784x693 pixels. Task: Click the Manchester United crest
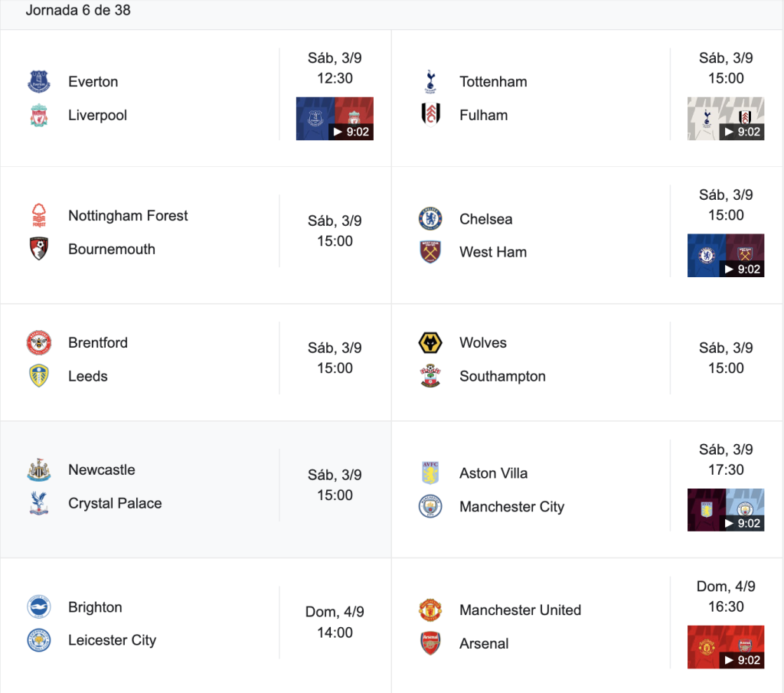(x=430, y=610)
